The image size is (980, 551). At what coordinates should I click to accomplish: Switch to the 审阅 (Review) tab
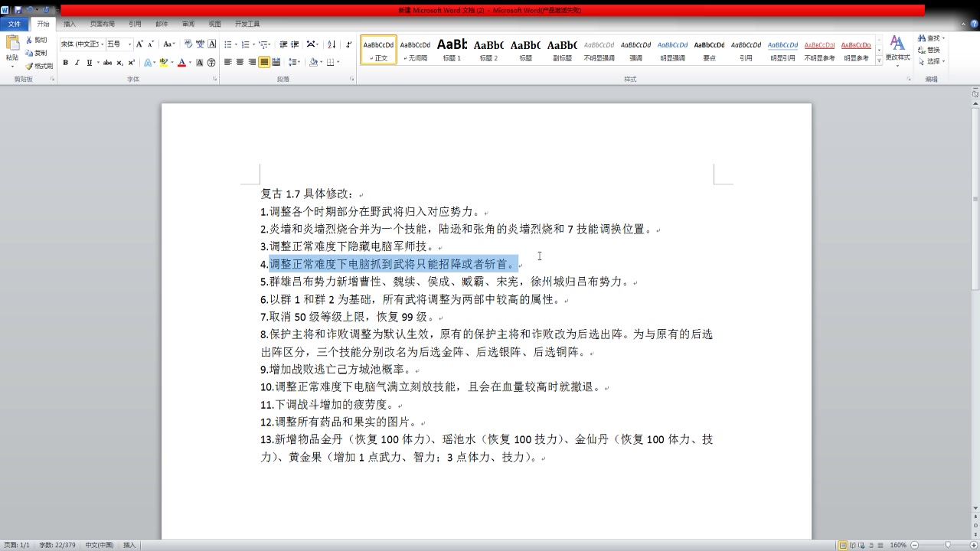(x=188, y=24)
